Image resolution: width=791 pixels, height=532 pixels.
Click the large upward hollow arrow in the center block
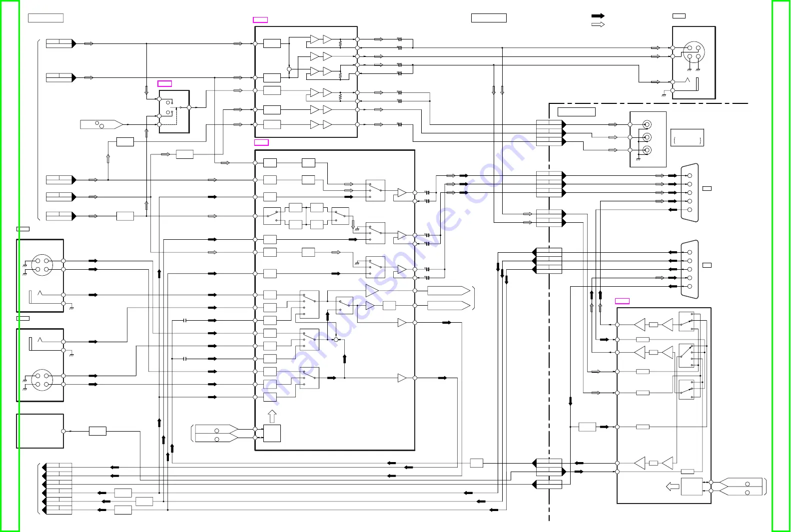[x=272, y=416]
